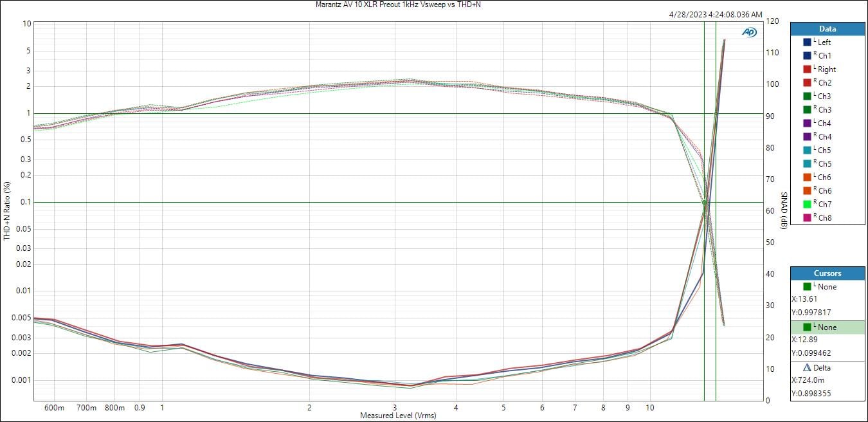Viewport: 868px width, 422px height.
Task: Click the Left trace navy legend square
Action: pyautogui.click(x=807, y=42)
